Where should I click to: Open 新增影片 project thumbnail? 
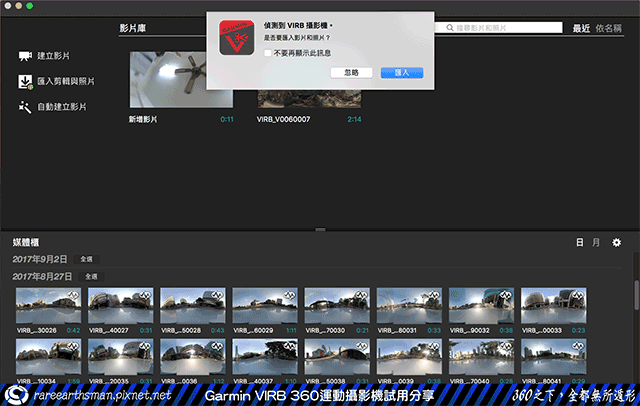click(x=181, y=80)
